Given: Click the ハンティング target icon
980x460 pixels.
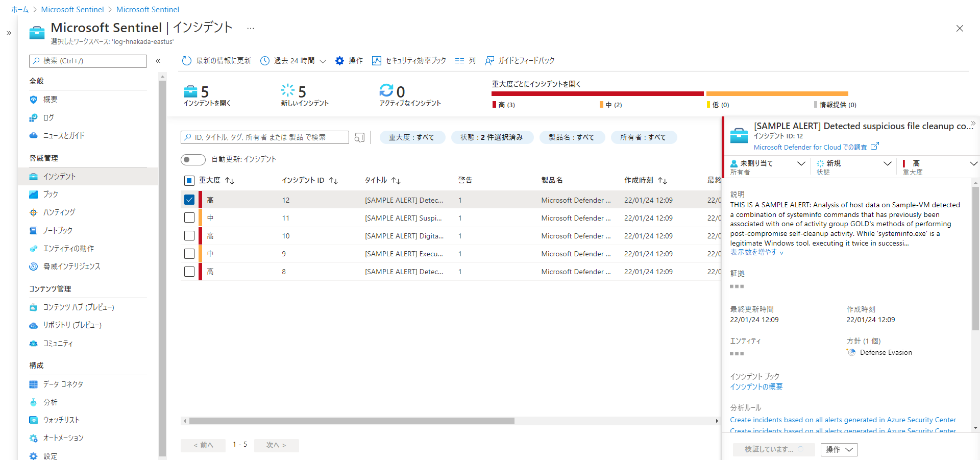Looking at the screenshot, I should tap(34, 212).
